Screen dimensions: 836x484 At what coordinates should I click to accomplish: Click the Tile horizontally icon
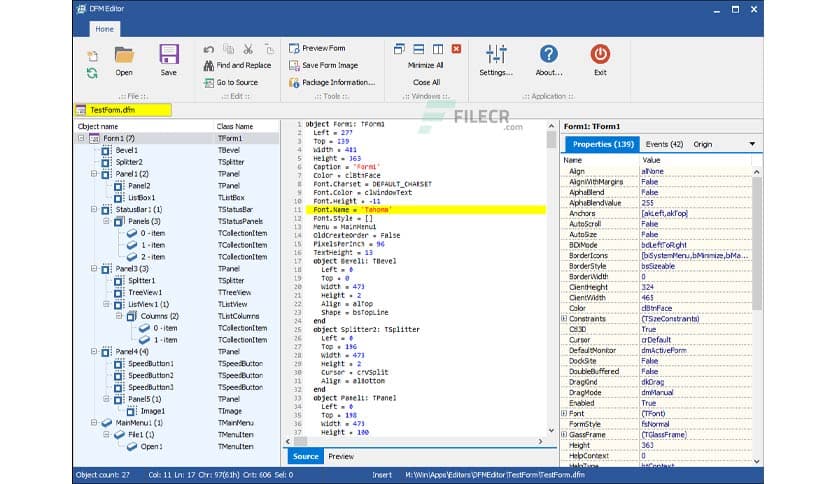tap(419, 49)
